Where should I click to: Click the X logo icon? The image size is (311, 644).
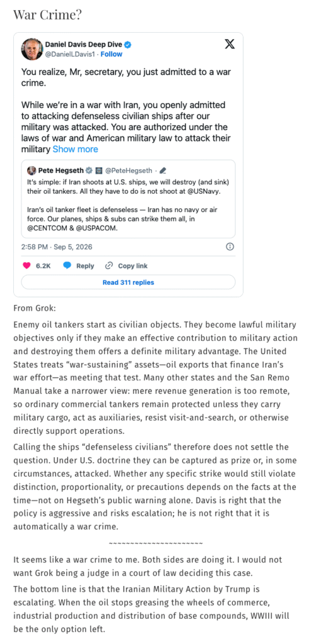tap(230, 45)
